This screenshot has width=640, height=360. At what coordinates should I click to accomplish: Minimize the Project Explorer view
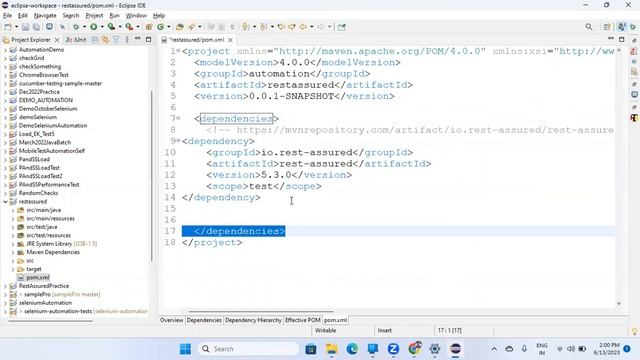pos(138,39)
